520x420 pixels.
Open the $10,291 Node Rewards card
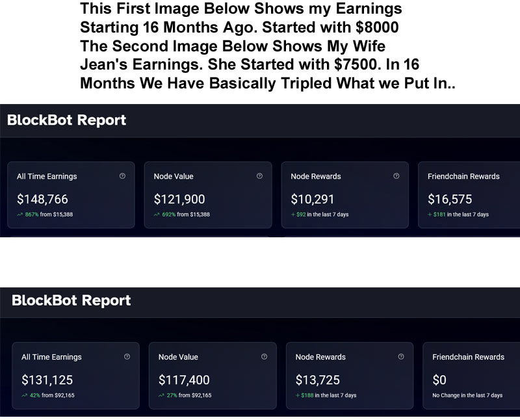(x=345, y=195)
